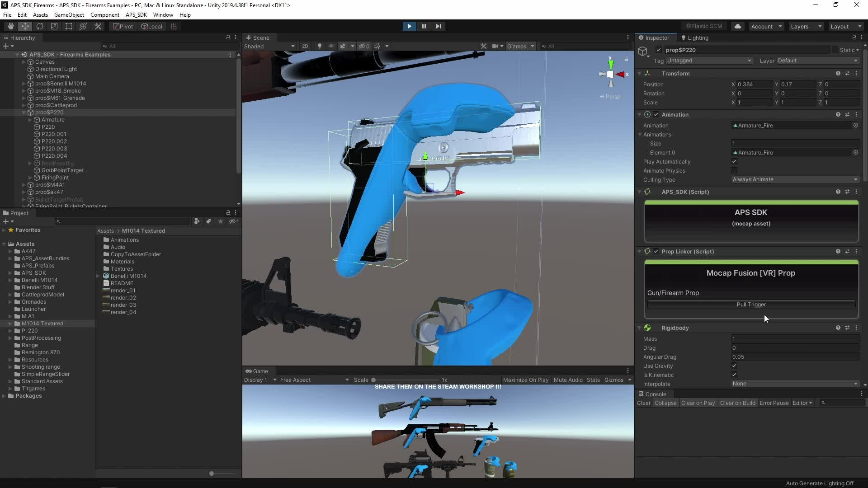Click the Inspector lock icon

(854, 38)
